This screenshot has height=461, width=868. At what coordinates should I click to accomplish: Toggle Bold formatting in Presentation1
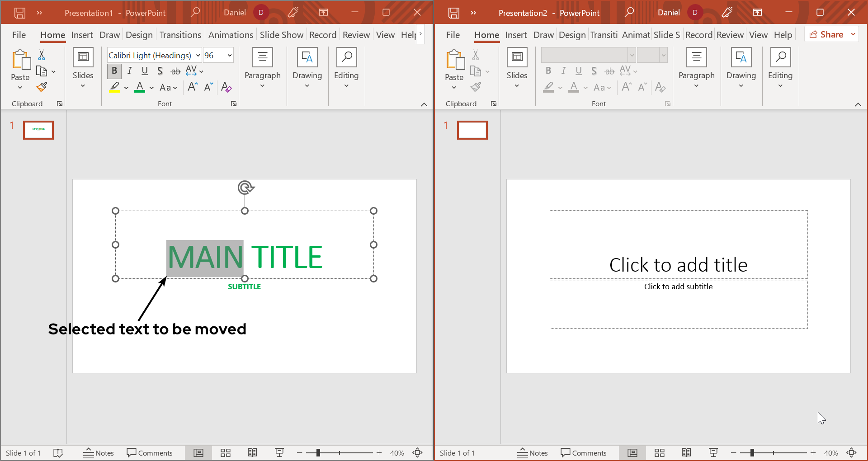[114, 71]
